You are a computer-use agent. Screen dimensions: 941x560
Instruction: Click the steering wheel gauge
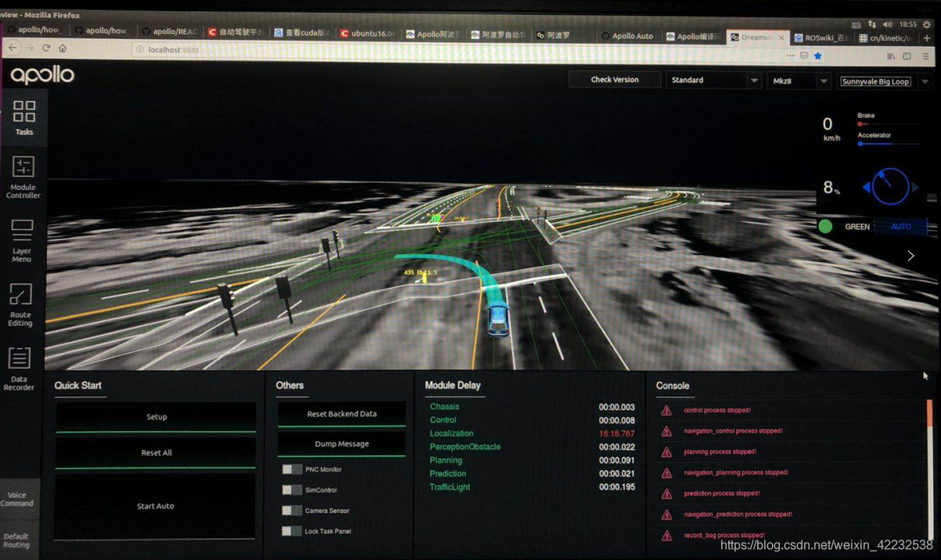click(x=890, y=187)
